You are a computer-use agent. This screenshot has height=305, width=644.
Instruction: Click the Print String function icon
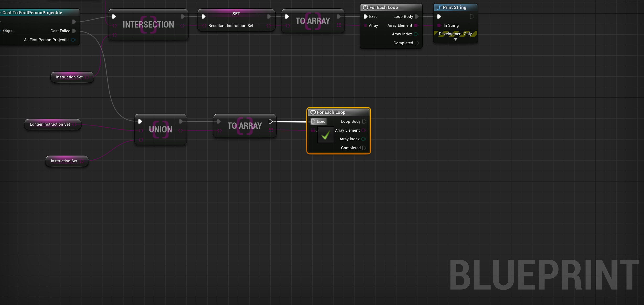[x=439, y=7]
